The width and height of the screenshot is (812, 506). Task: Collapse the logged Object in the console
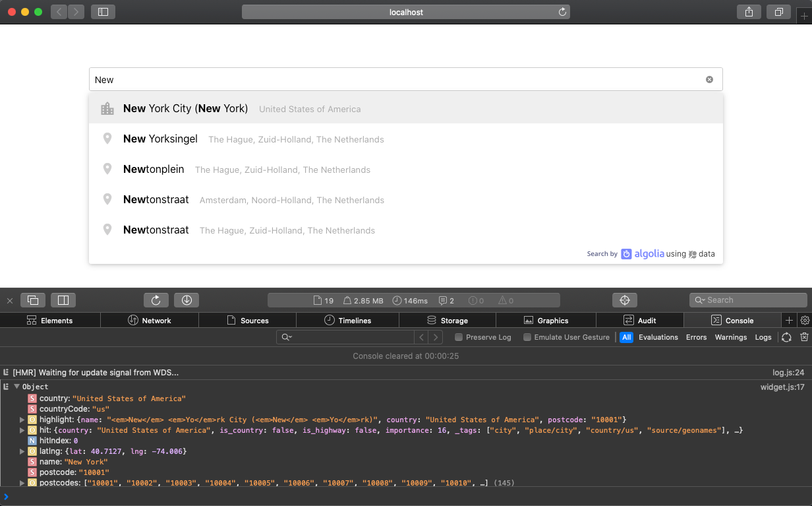15,386
